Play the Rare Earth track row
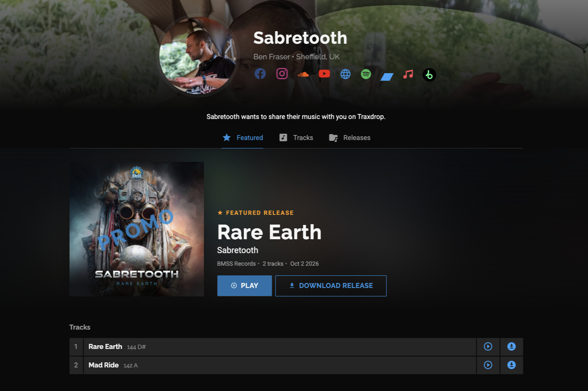Screen dimensions: 588x391 [x=488, y=347]
